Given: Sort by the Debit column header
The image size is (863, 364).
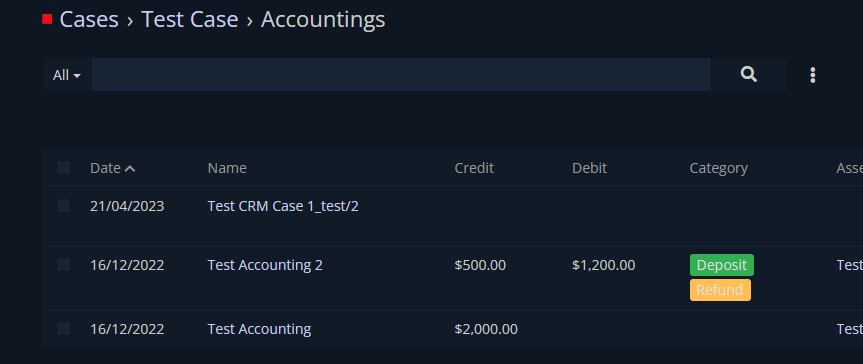Looking at the screenshot, I should coord(589,168).
